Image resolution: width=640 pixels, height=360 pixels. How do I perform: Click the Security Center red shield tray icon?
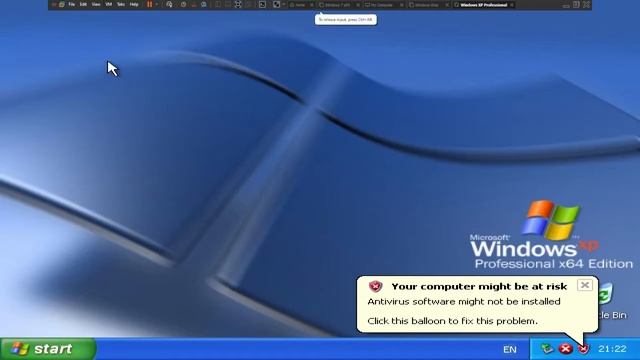(584, 349)
